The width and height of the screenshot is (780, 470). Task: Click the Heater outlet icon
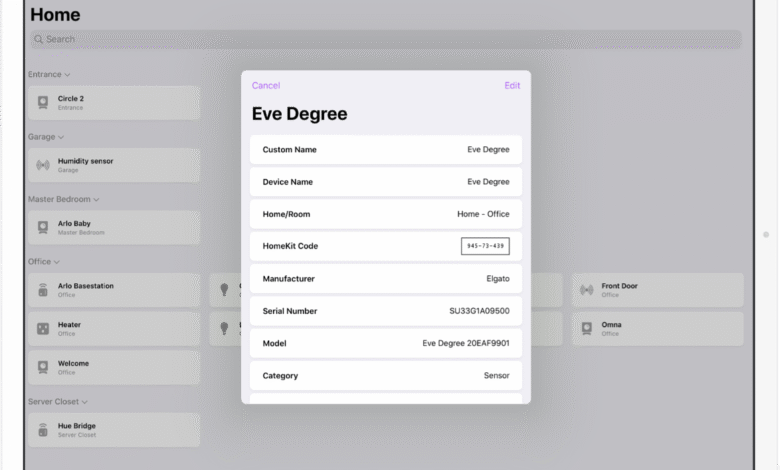(x=43, y=329)
